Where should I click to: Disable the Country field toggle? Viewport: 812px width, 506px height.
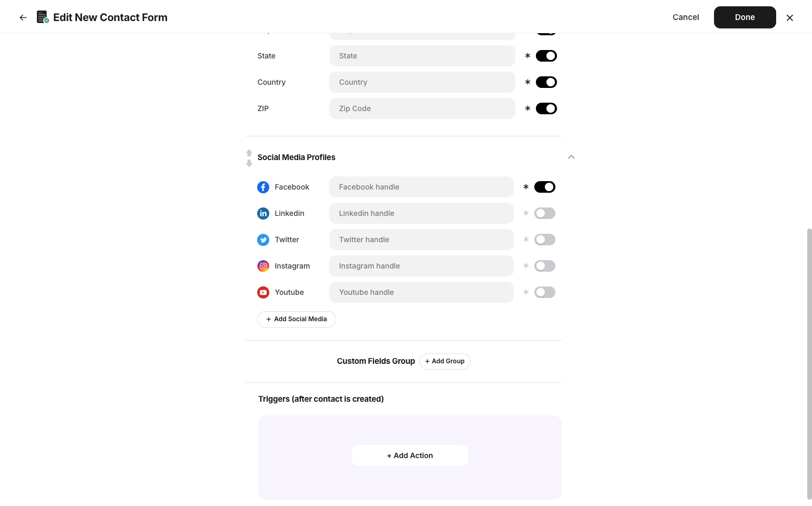point(546,82)
